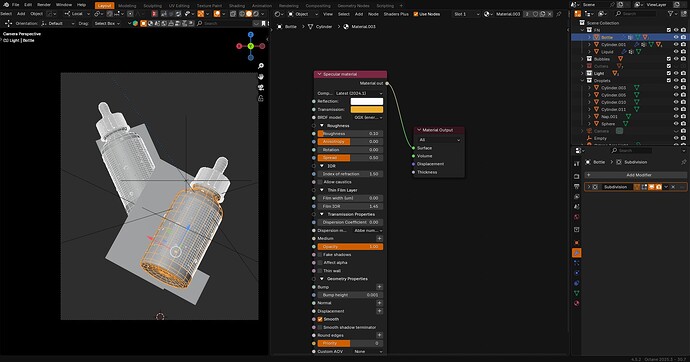
Task: Click the Index of refraction value field
Action: point(350,174)
